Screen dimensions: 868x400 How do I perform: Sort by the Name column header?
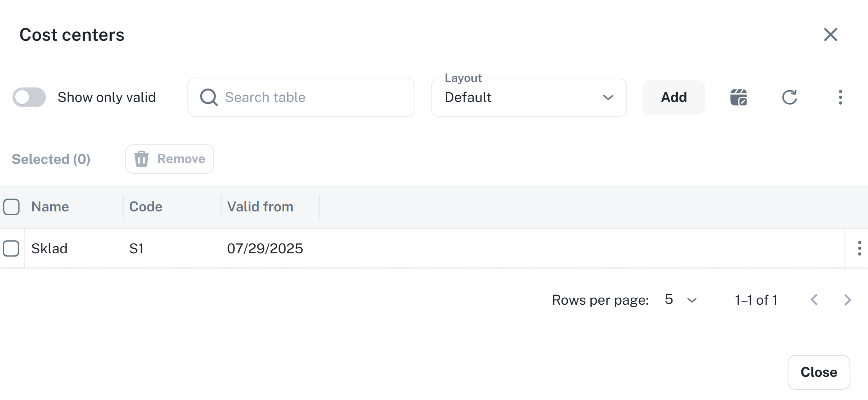[50, 207]
